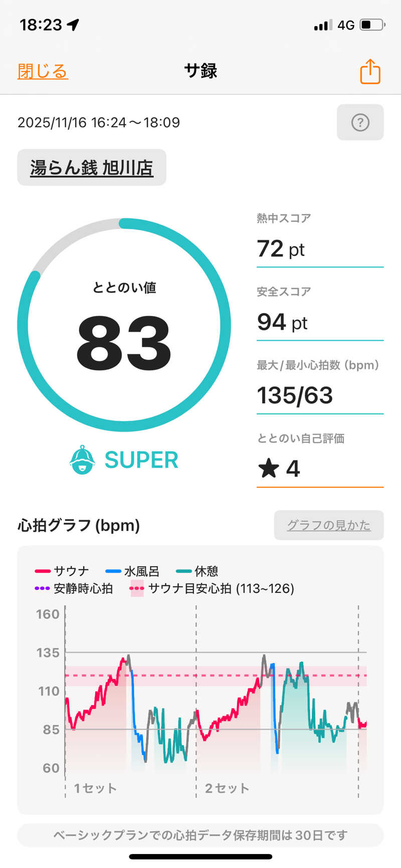This screenshot has height=868, width=401.
Task: Tap the battery indicator icon
Action: pyautogui.click(x=372, y=25)
